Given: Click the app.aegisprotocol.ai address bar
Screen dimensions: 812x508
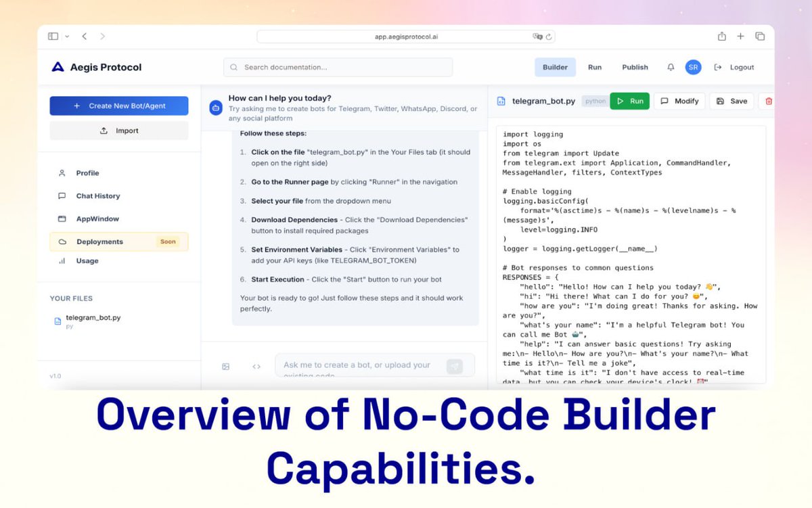Looking at the screenshot, I should pos(406,37).
